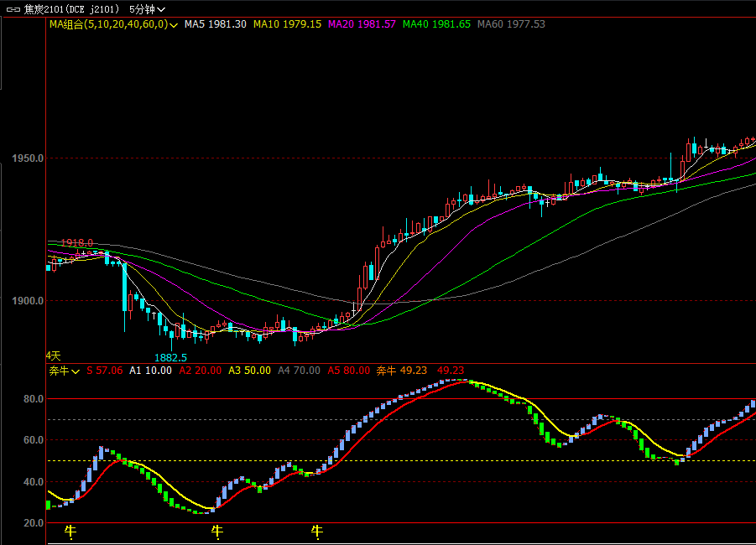
Task: Click the A3 50.00 parameter
Action: (x=249, y=371)
